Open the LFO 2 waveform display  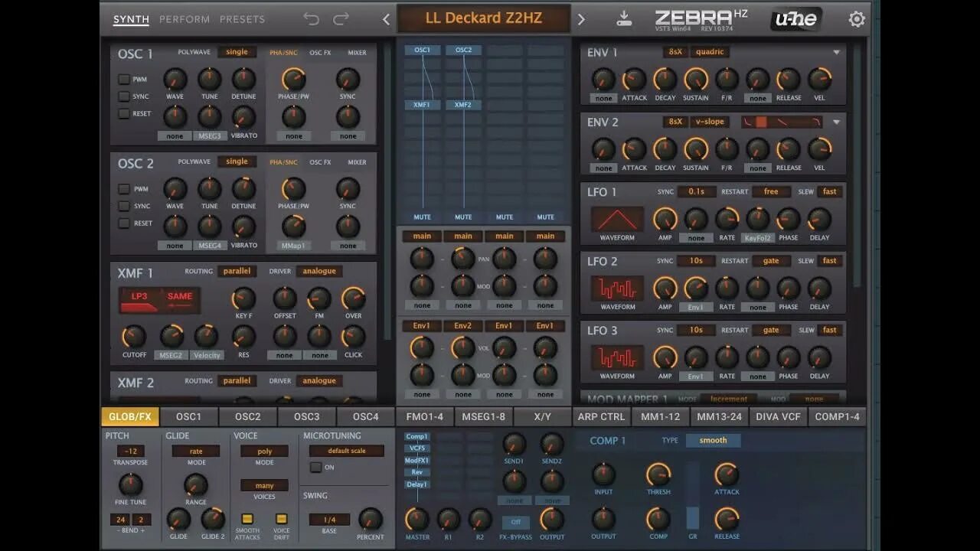pos(617,289)
